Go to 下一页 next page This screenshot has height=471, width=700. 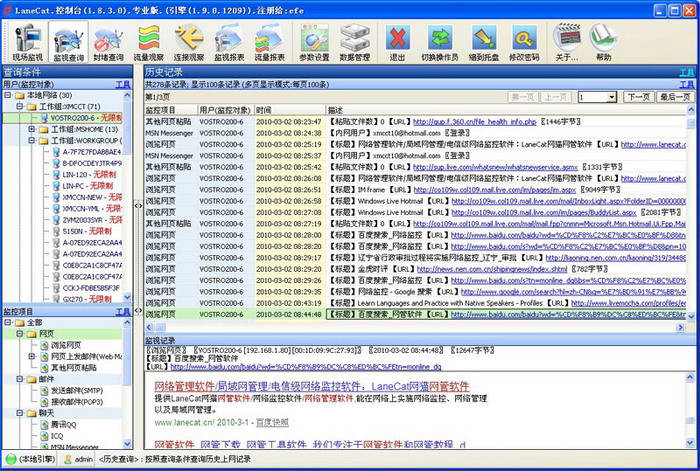pyautogui.click(x=638, y=97)
